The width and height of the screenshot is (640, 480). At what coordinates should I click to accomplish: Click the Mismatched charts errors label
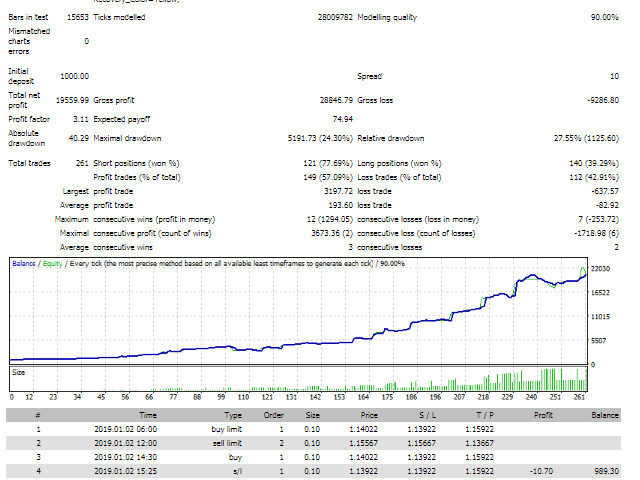tap(29, 41)
